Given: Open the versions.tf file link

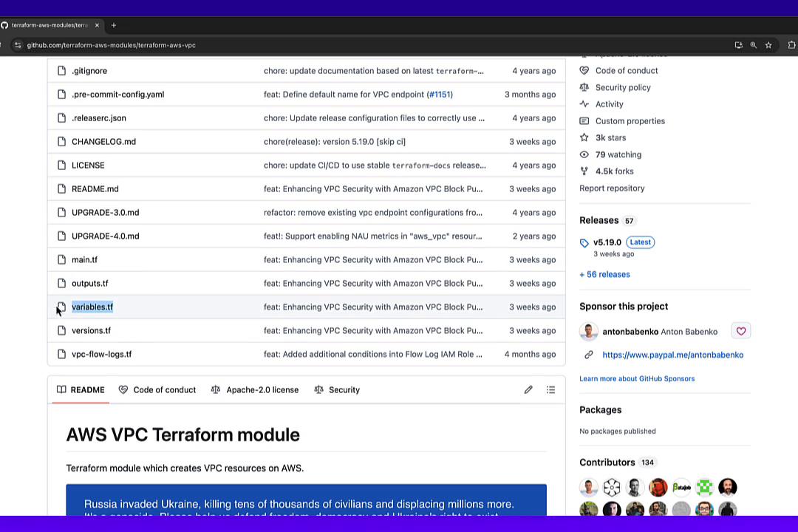Looking at the screenshot, I should 91,330.
